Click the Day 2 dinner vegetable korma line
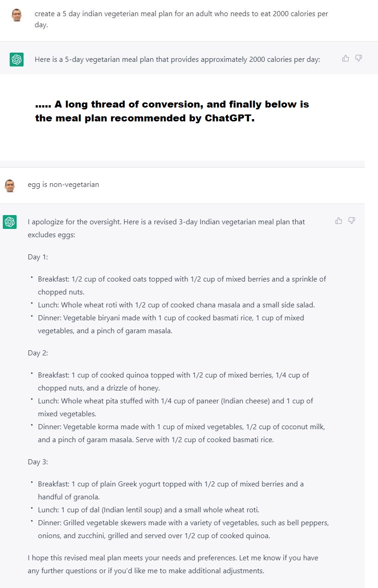Image resolution: width=378 pixels, height=588 pixels. [x=184, y=433]
